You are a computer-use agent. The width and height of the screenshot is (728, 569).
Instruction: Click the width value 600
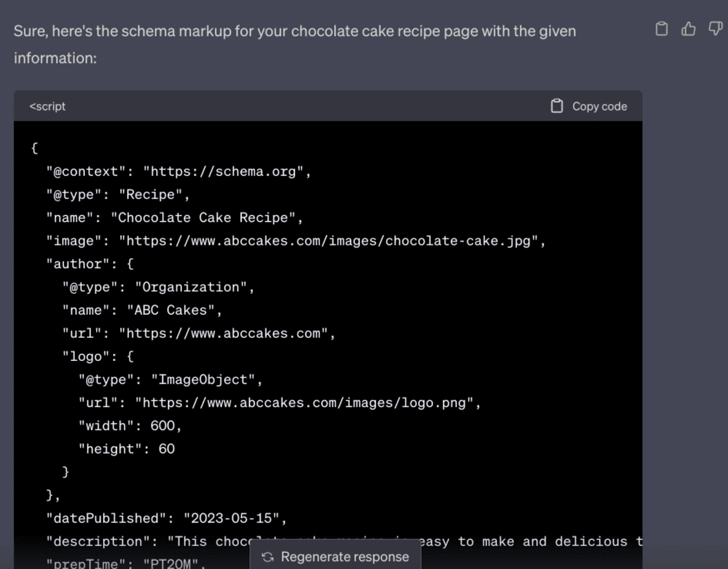coord(162,426)
